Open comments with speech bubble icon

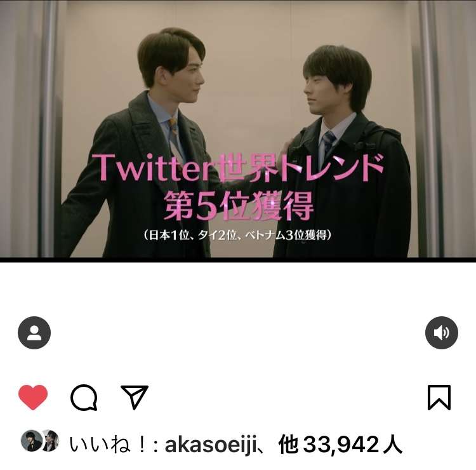[84, 398]
